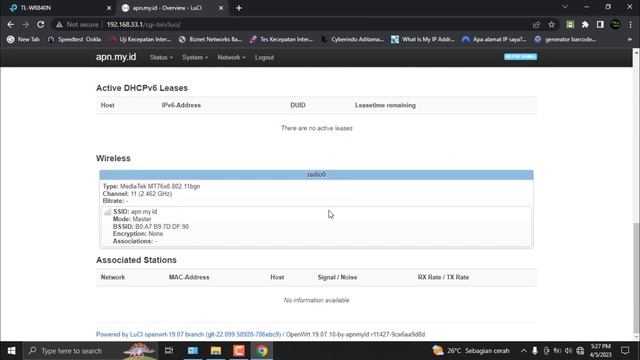Click Chrome icon on taskbar
The width and height of the screenshot is (640, 360).
pos(262,351)
